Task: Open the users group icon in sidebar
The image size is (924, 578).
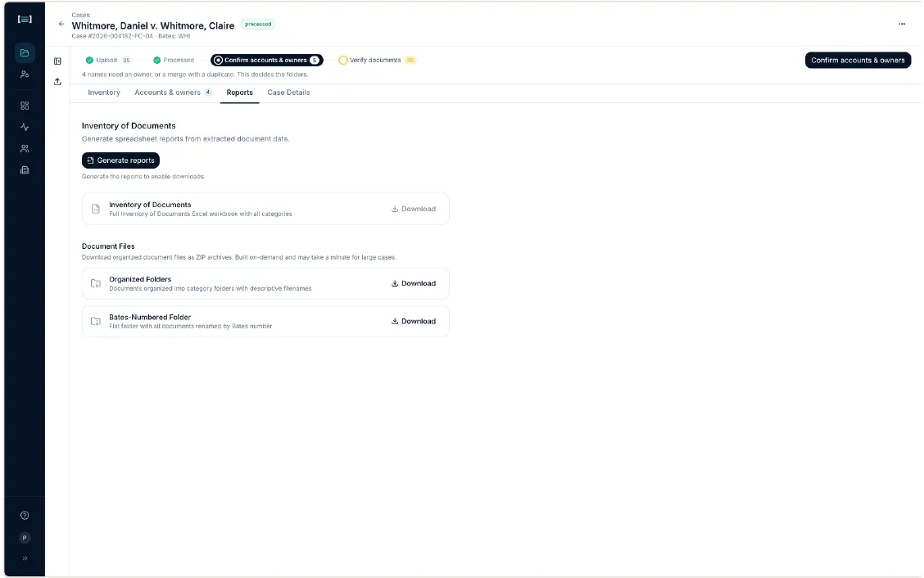Action: [24, 148]
